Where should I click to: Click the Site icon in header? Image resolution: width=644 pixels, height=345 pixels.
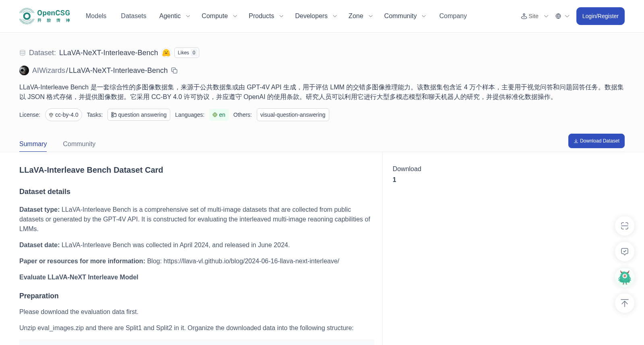(524, 16)
